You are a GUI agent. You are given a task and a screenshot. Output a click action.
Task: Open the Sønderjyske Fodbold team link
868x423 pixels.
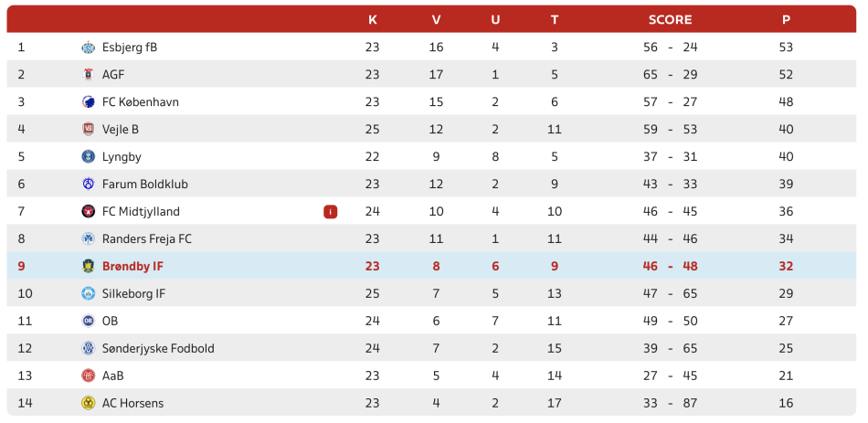click(x=158, y=349)
